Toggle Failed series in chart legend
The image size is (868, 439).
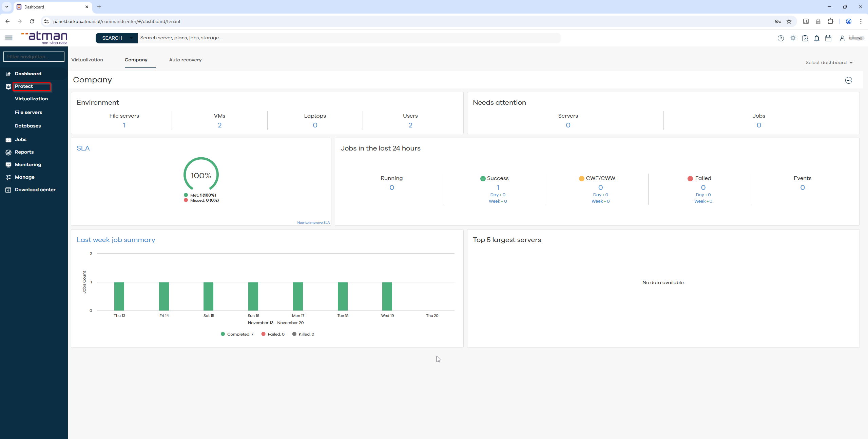point(273,334)
